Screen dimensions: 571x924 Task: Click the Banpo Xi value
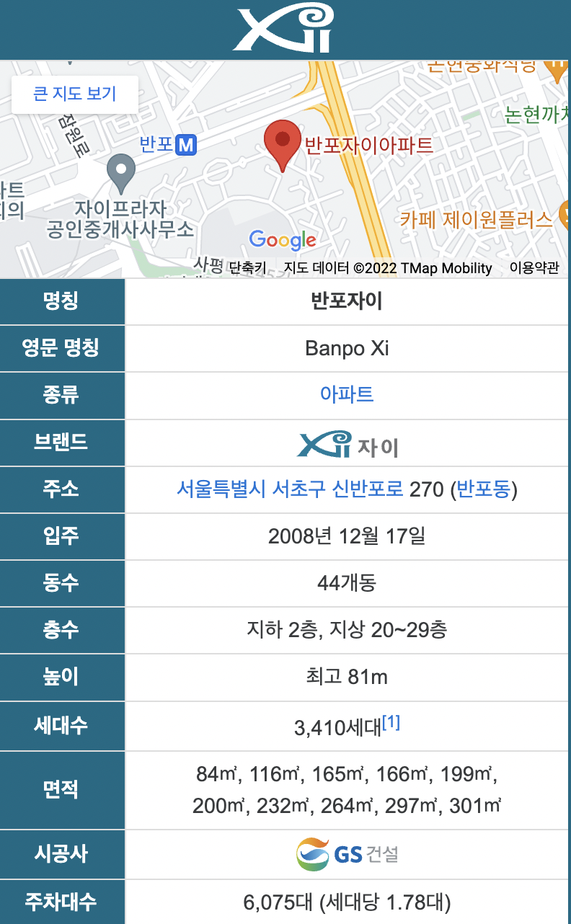tap(347, 349)
